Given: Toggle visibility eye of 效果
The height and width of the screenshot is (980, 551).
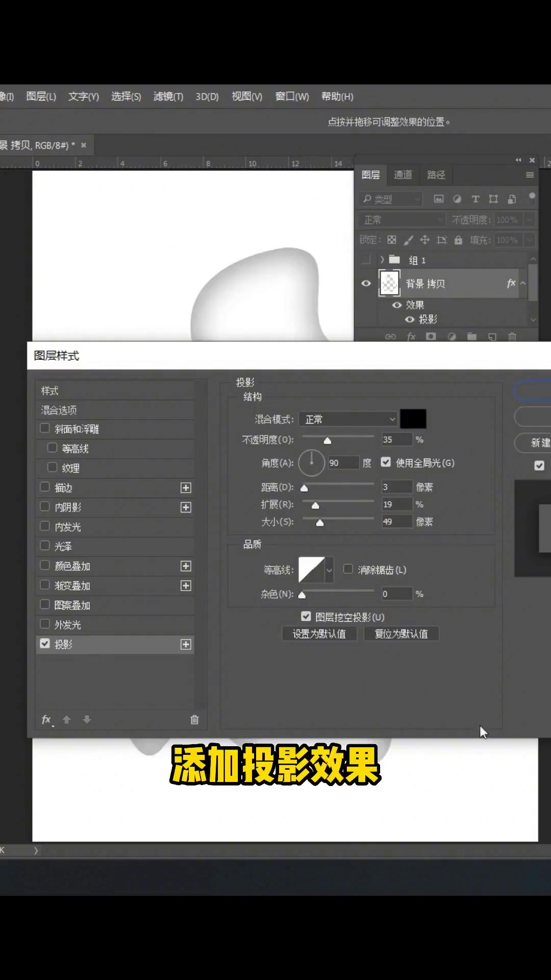Looking at the screenshot, I should pyautogui.click(x=397, y=305).
